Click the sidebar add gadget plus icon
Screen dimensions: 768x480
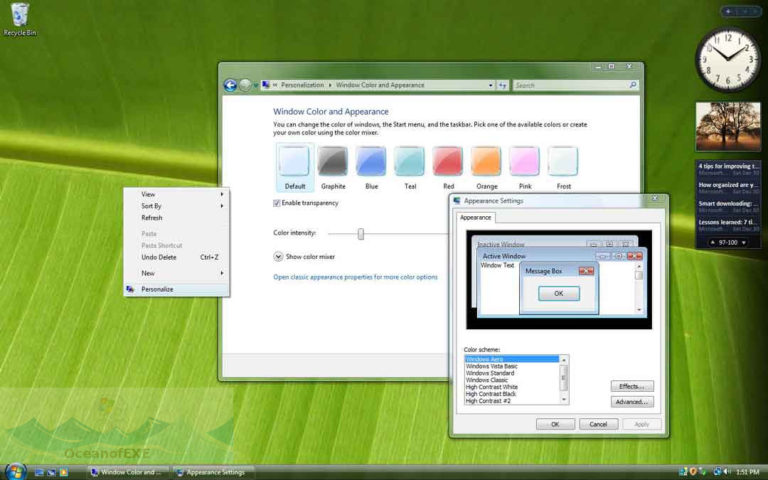(x=728, y=11)
